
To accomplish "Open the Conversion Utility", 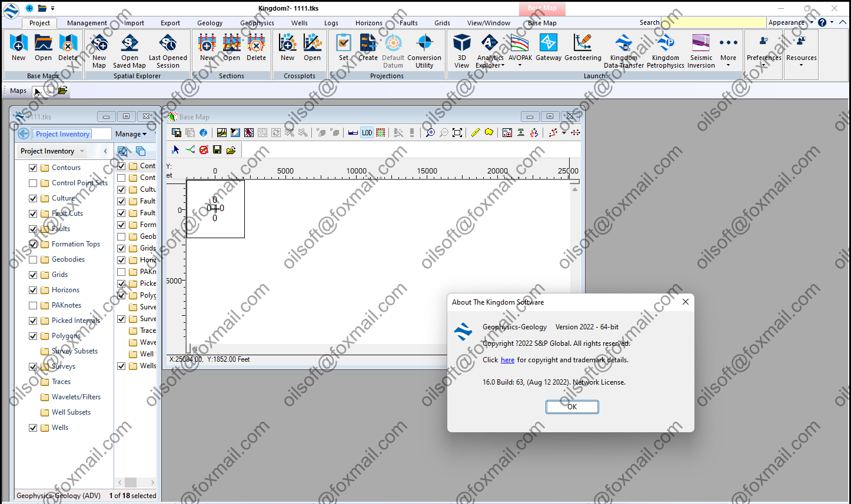I will coord(424,50).
